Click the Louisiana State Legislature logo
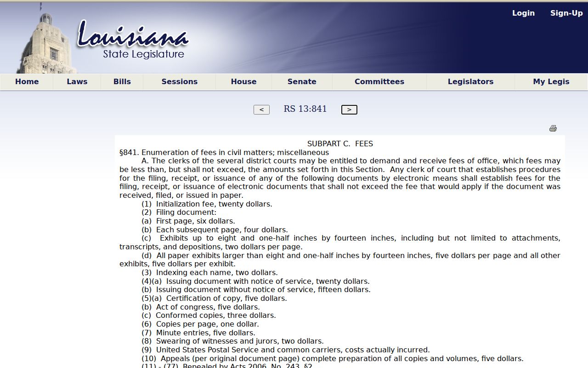The image size is (588, 368). (x=133, y=40)
